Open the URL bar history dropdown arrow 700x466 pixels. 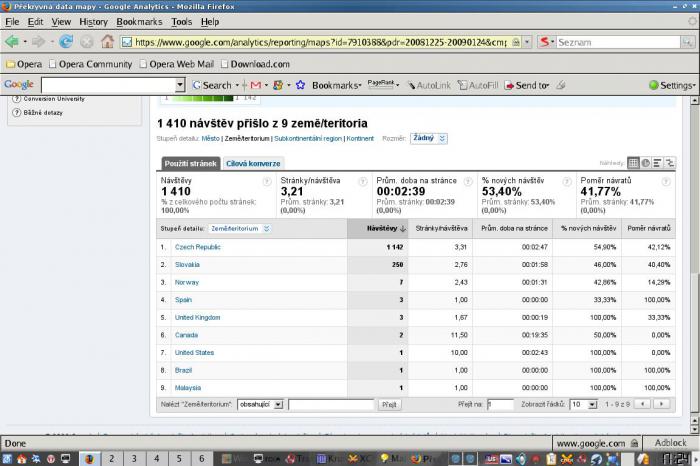[x=527, y=42]
